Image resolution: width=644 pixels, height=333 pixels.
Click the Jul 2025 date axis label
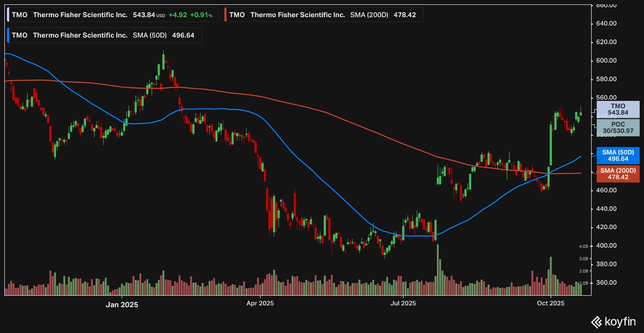tap(403, 303)
